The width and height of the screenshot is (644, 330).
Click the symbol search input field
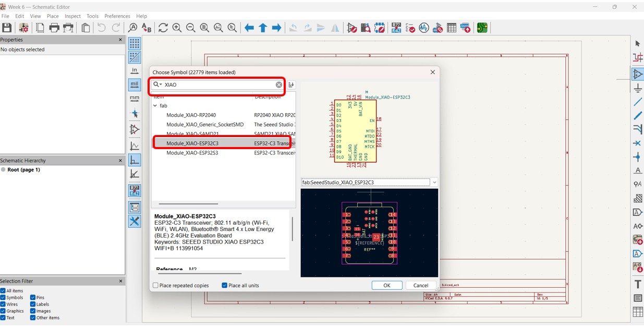(219, 84)
